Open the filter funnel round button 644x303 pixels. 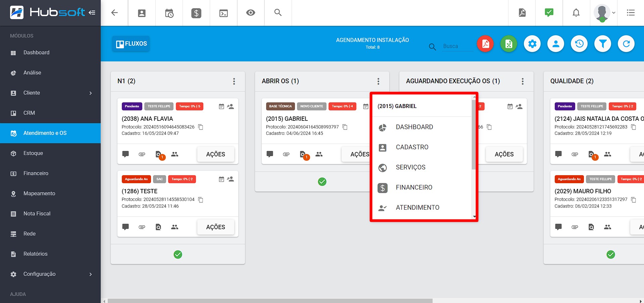pos(603,44)
